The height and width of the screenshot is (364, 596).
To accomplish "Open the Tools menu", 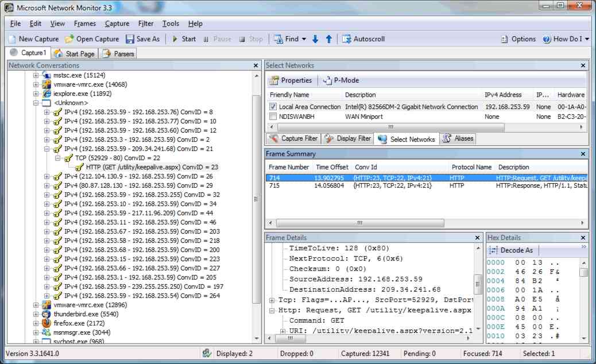I will [x=171, y=24].
